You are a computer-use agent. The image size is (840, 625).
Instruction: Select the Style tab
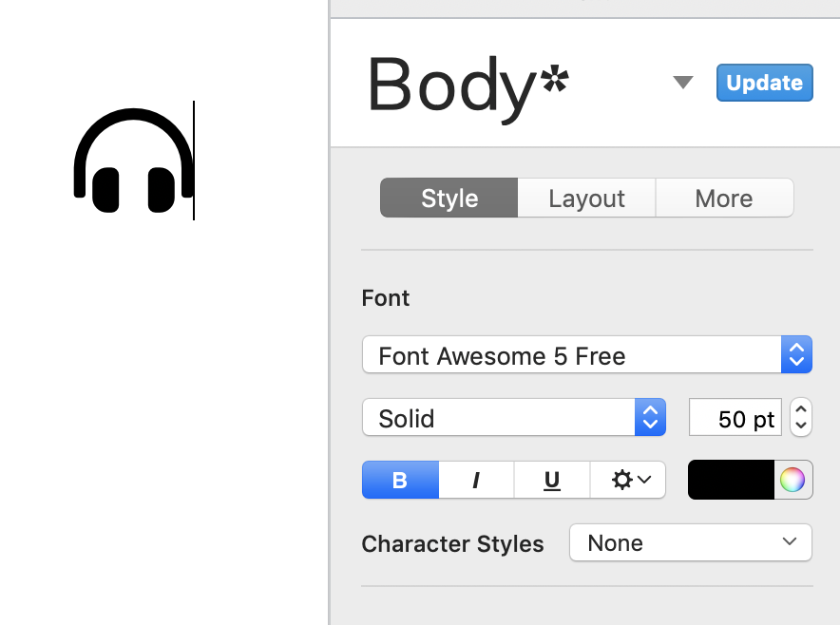(448, 198)
